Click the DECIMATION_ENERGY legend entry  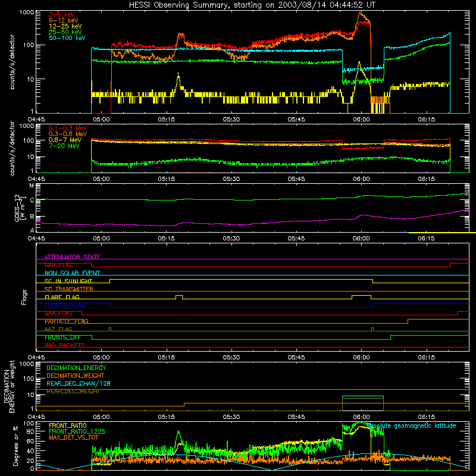click(76, 368)
